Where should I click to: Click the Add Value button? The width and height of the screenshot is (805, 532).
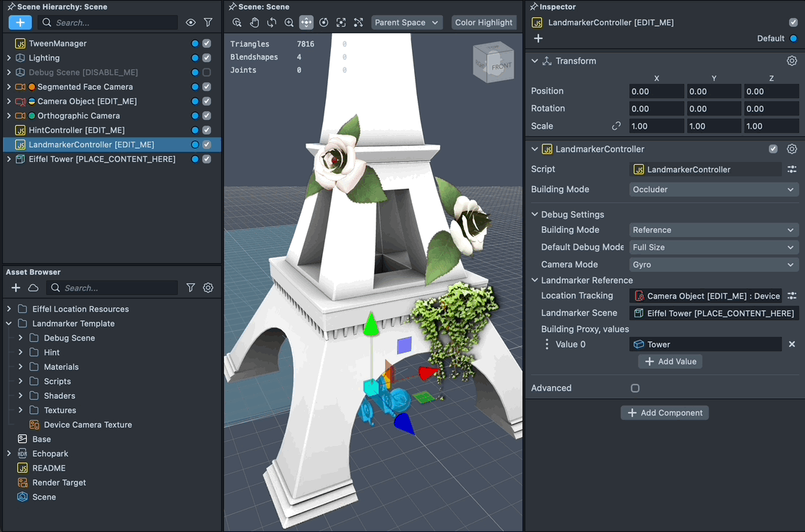click(x=670, y=361)
